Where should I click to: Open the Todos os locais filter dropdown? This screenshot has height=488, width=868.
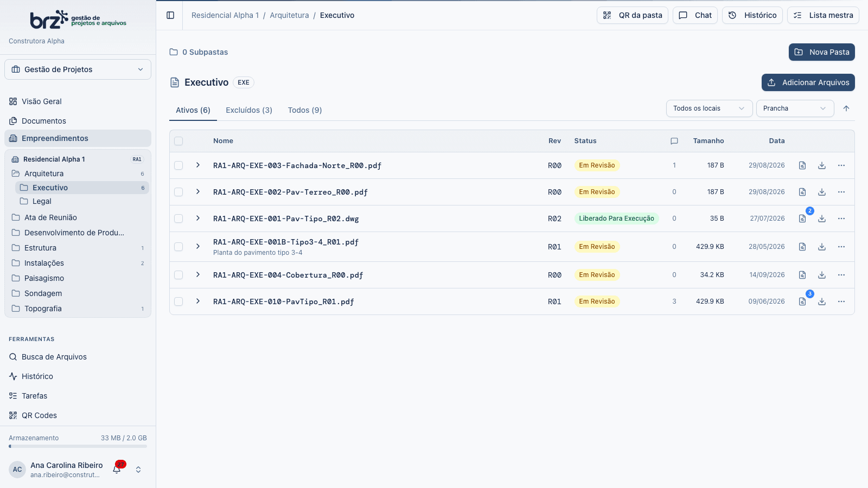[x=709, y=108]
